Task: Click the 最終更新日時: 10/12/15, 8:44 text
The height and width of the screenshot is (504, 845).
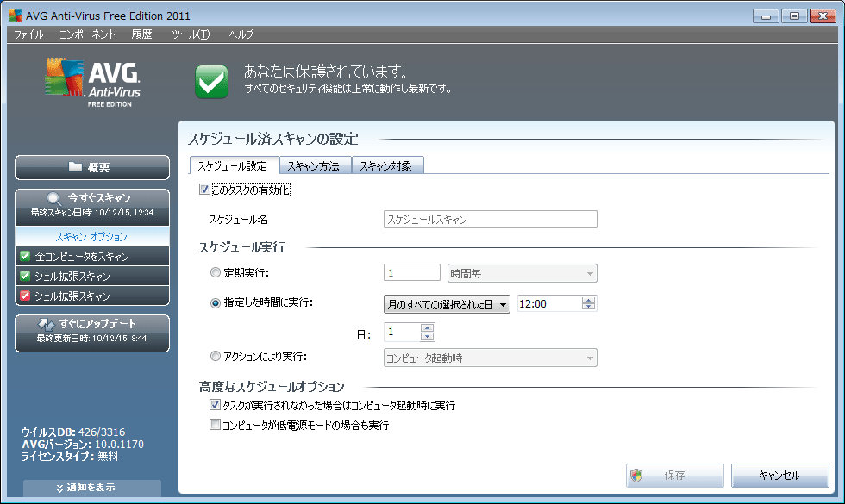Action: (91, 338)
